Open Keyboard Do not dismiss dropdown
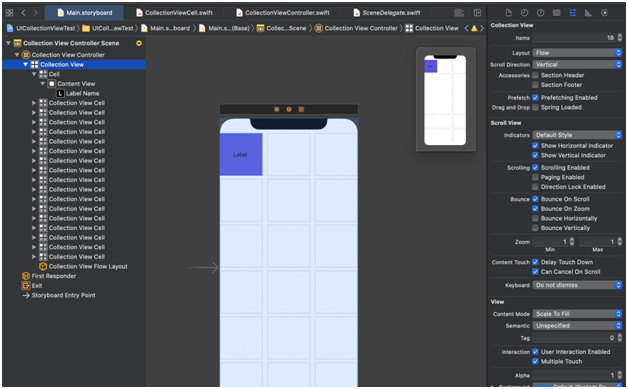The image size is (628, 389). (x=577, y=285)
